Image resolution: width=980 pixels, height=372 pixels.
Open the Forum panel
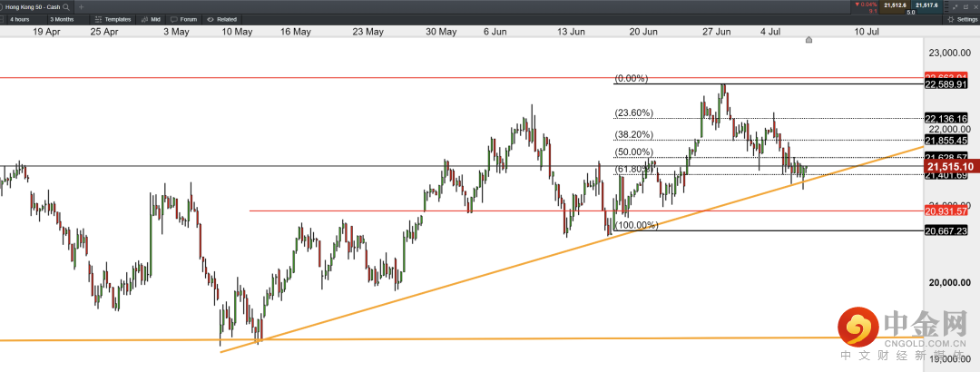click(184, 19)
